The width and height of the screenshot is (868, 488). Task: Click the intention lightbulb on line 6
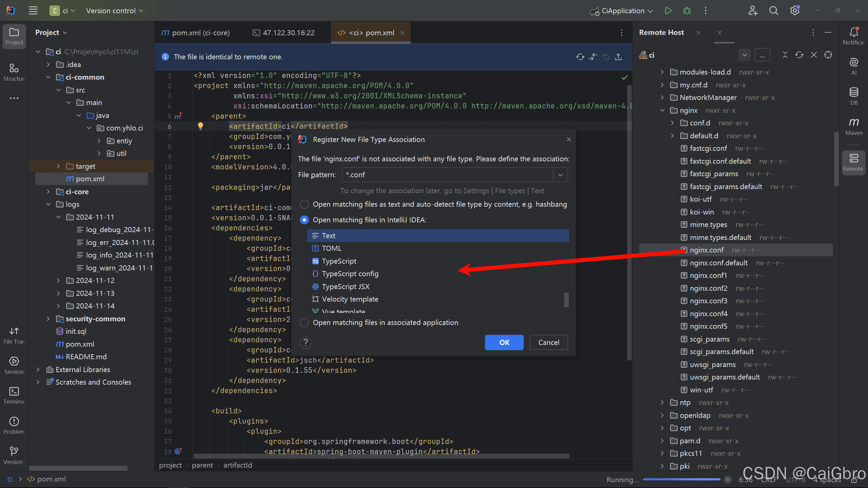pyautogui.click(x=200, y=126)
